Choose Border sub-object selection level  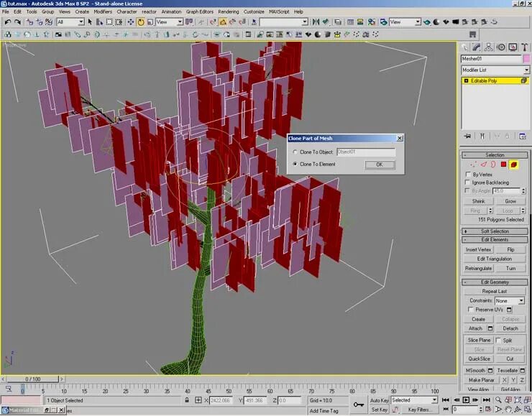(x=493, y=165)
